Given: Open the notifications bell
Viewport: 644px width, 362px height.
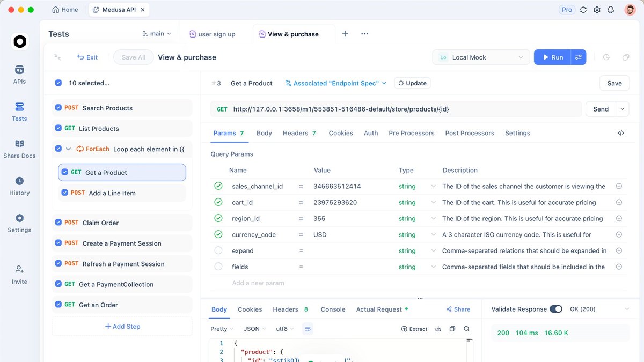Looking at the screenshot, I should [611, 10].
